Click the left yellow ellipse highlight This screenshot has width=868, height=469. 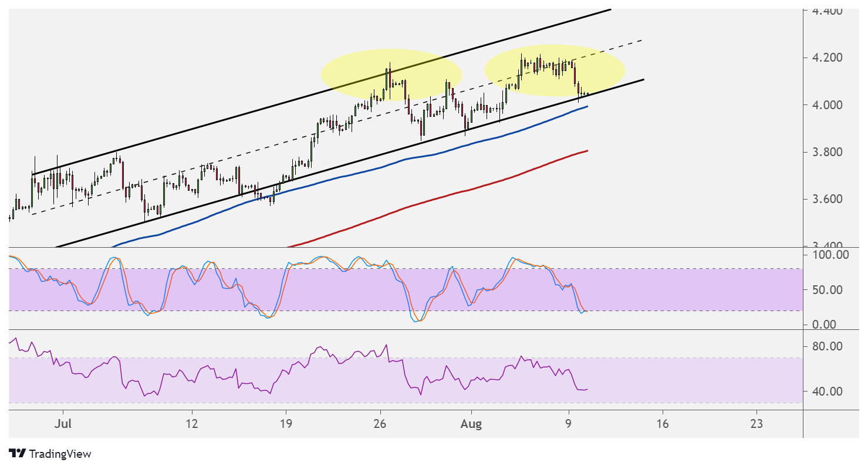click(391, 75)
